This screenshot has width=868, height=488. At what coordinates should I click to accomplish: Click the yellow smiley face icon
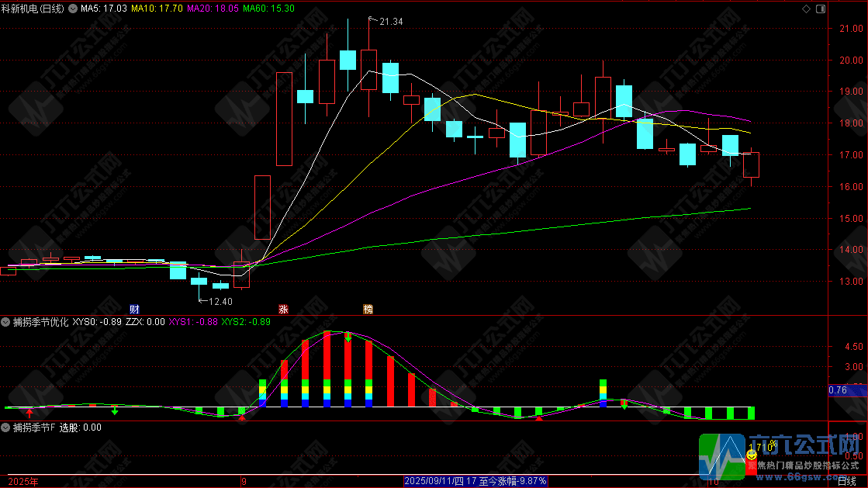point(751,456)
